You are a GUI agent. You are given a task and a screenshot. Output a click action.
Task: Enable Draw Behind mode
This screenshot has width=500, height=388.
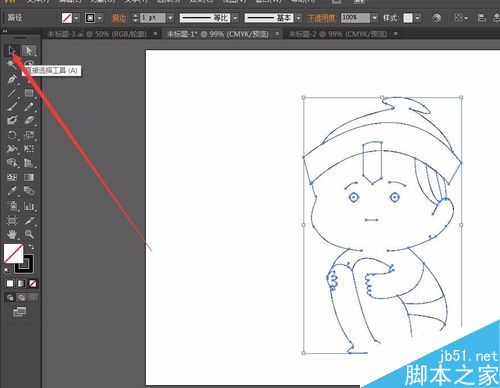pos(21,297)
